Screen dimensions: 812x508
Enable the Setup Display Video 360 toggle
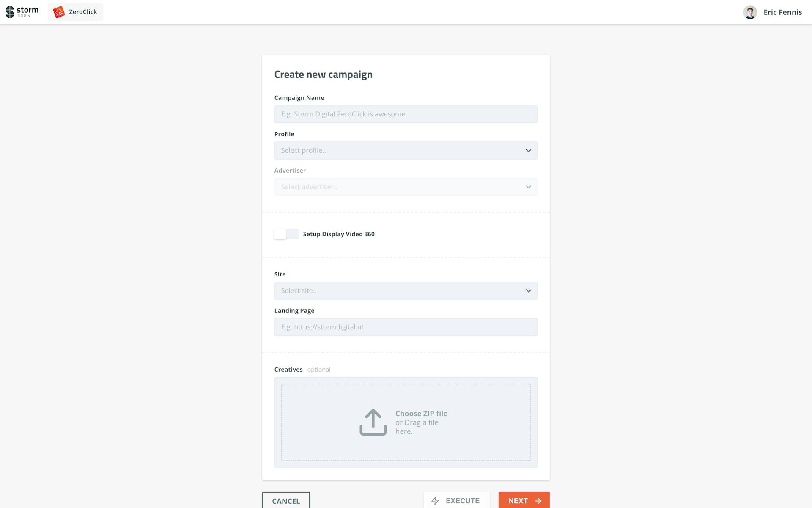click(x=286, y=234)
